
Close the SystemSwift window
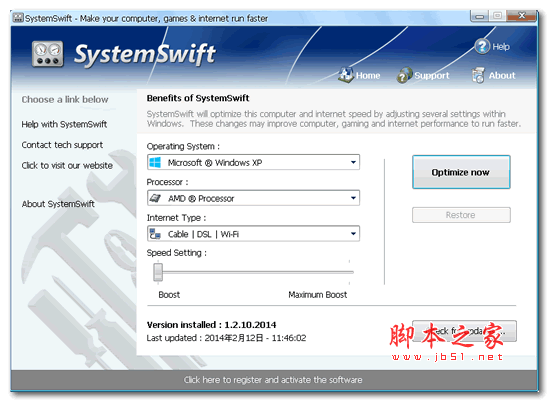[522, 16]
